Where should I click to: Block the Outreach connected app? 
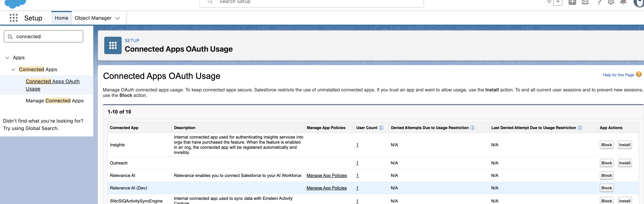tap(606, 163)
